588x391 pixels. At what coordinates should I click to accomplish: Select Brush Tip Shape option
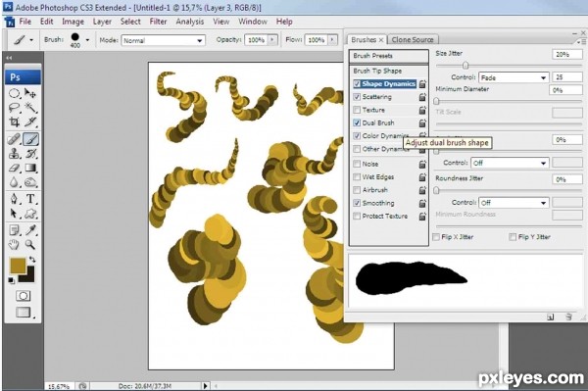(377, 71)
